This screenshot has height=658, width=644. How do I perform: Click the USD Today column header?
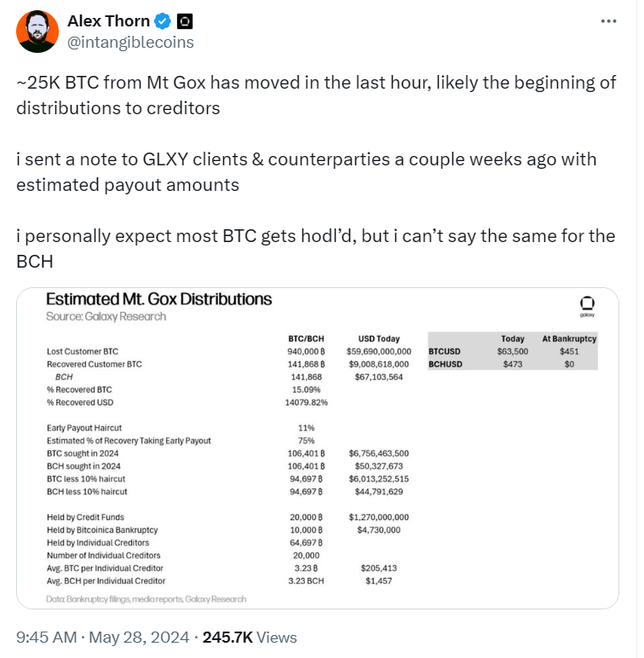click(378, 338)
